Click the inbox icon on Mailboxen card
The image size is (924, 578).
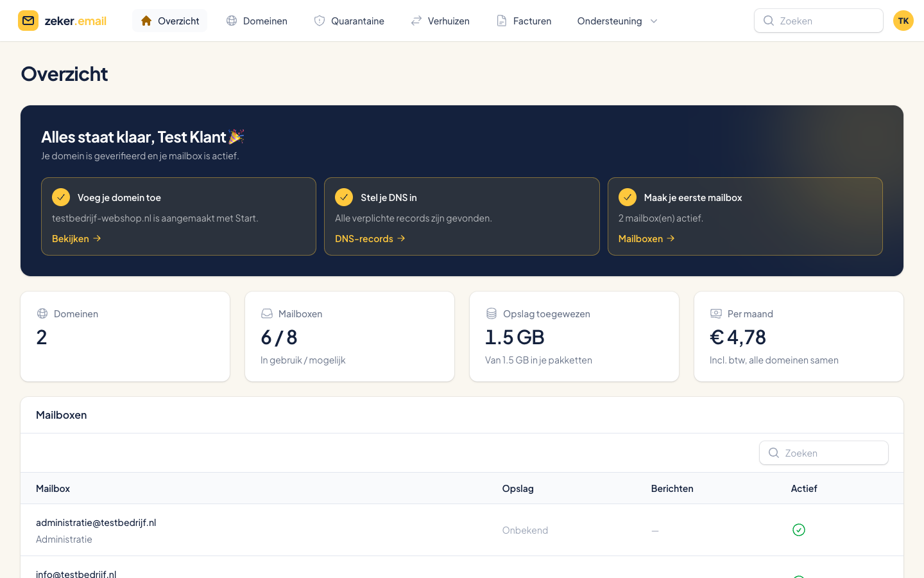[267, 313]
